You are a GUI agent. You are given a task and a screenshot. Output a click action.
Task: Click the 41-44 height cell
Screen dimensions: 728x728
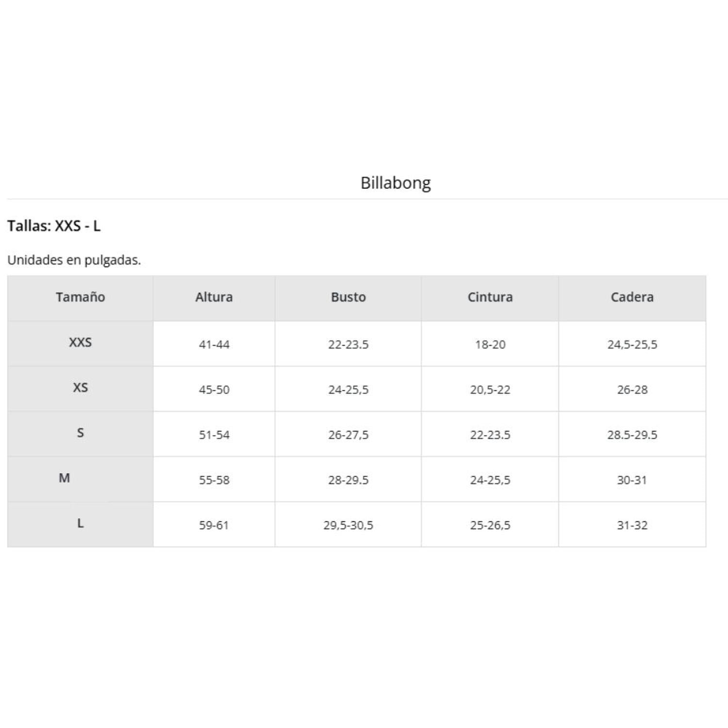(214, 345)
